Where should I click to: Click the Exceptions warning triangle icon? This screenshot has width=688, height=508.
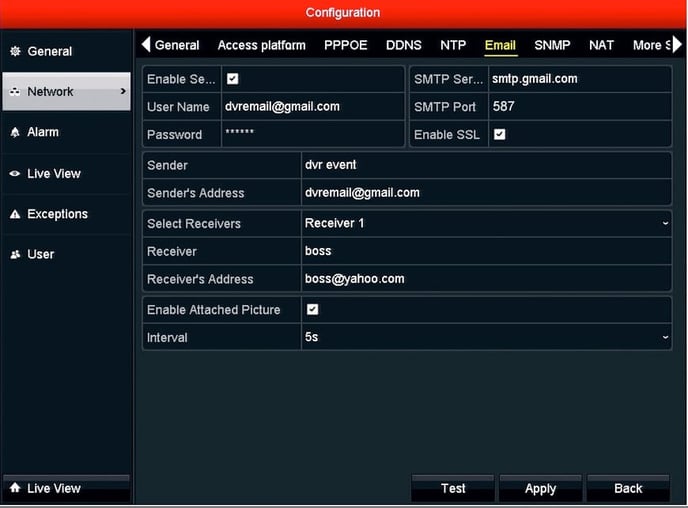[15, 214]
